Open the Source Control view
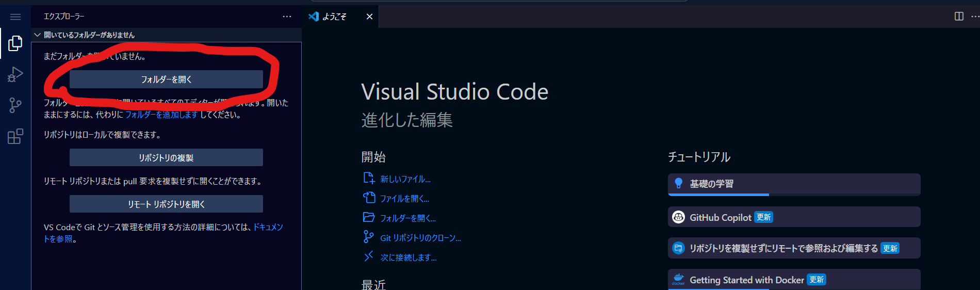980x290 pixels. tap(15, 106)
